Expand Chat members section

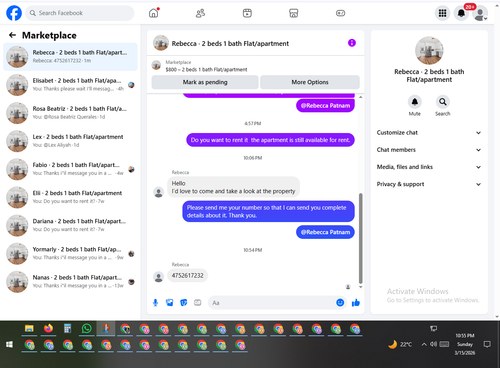click(429, 150)
